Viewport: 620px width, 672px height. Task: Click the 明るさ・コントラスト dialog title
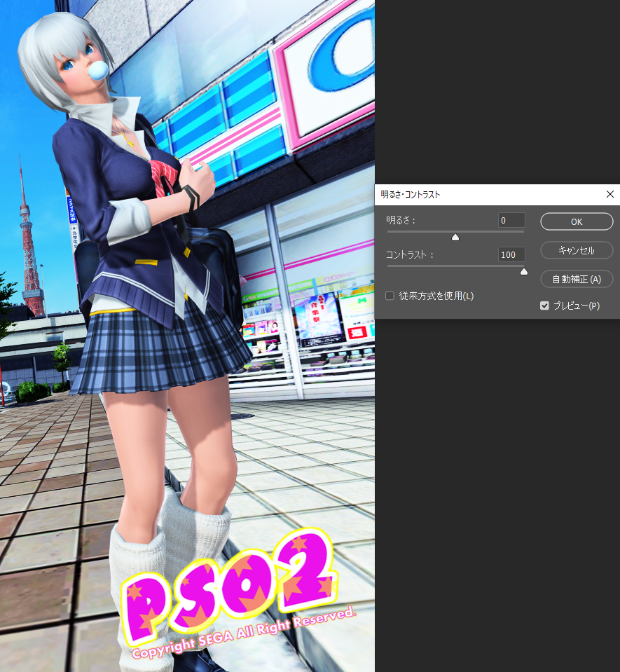pos(410,195)
